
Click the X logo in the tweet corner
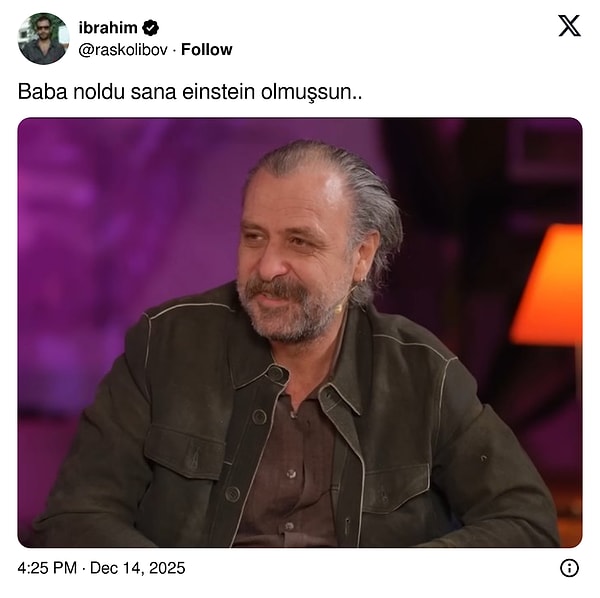coord(569,26)
